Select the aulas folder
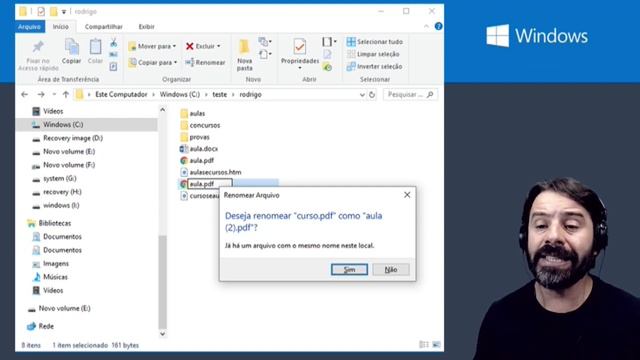The image size is (640, 360). coord(197,113)
